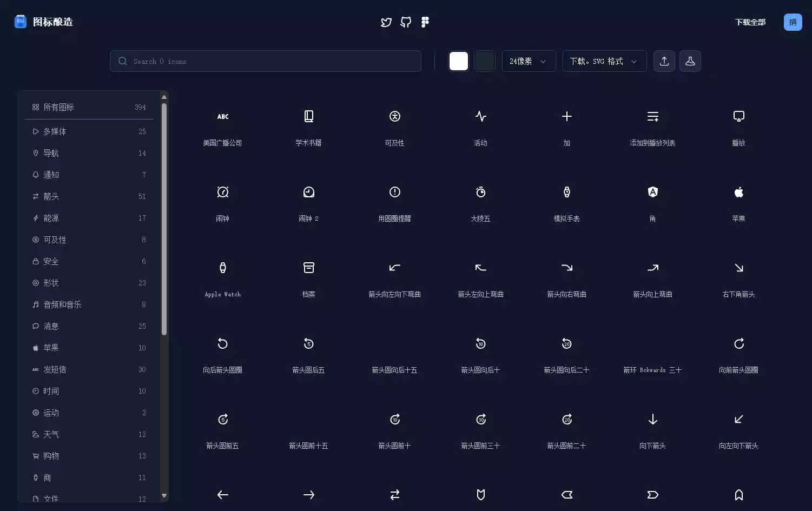Select the 播放 airplay icon
The height and width of the screenshot is (511, 812).
[x=739, y=116]
